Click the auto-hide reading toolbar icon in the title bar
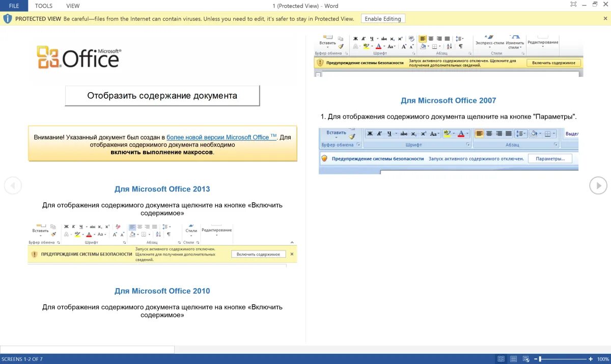Screen dimensions: 611x364 [573, 4]
